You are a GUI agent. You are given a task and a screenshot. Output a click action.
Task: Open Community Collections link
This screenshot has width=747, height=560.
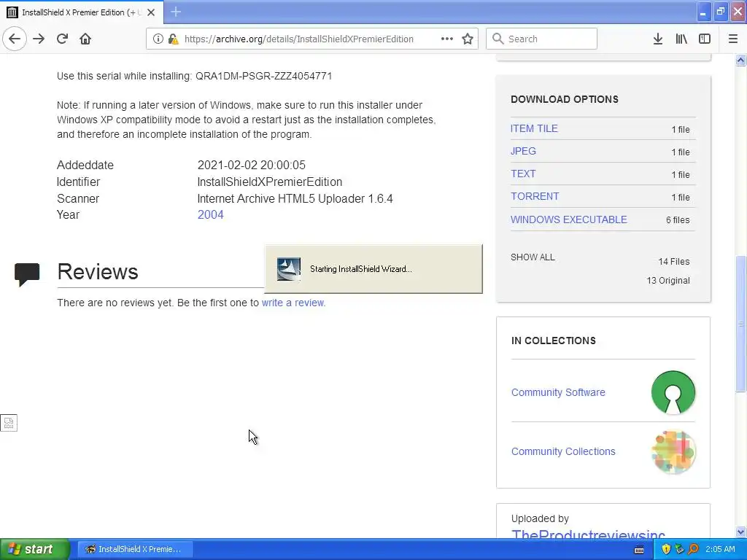point(563,451)
